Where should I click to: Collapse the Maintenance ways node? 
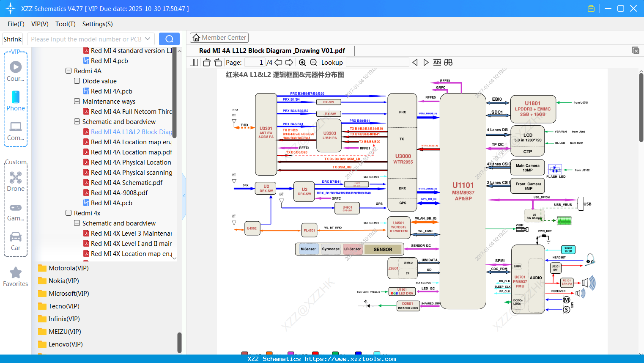[x=77, y=101]
